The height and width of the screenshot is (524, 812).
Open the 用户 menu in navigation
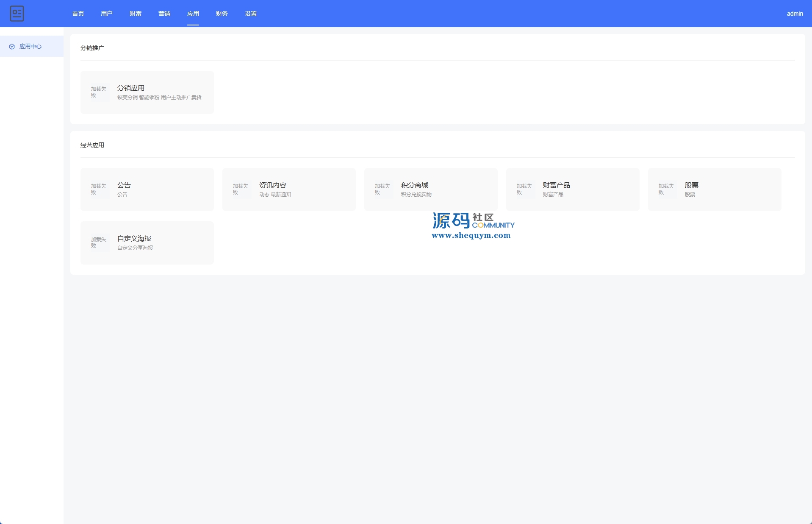[x=107, y=14]
